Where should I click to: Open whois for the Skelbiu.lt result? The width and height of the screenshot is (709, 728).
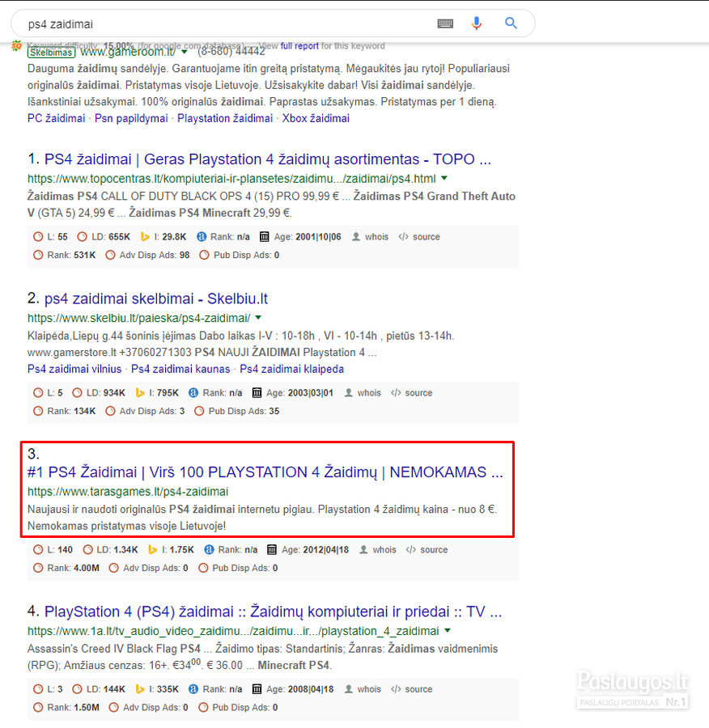pos(363,393)
